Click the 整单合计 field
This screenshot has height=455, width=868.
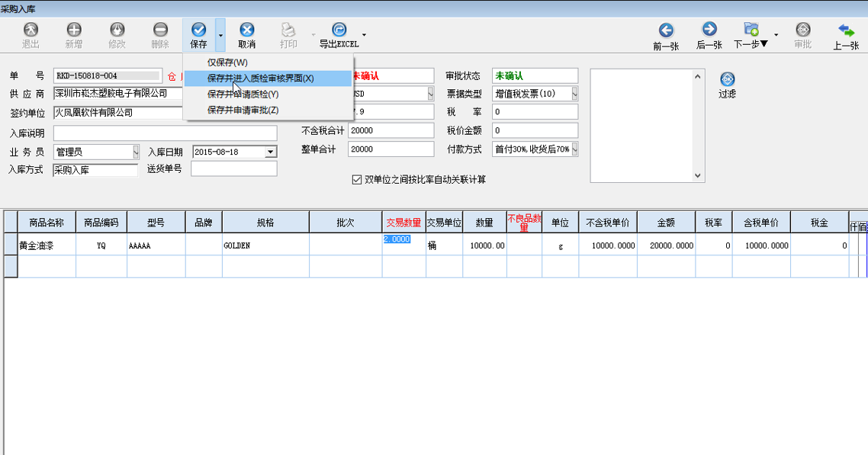[391, 149]
